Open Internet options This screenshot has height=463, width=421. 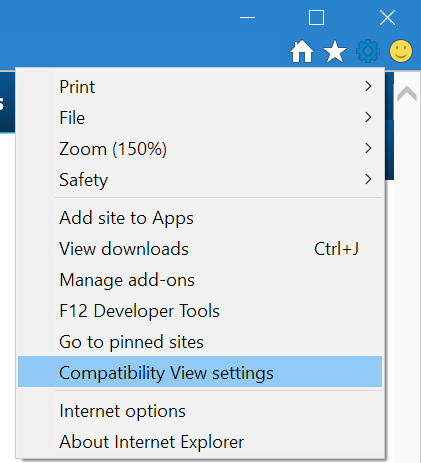click(200, 411)
